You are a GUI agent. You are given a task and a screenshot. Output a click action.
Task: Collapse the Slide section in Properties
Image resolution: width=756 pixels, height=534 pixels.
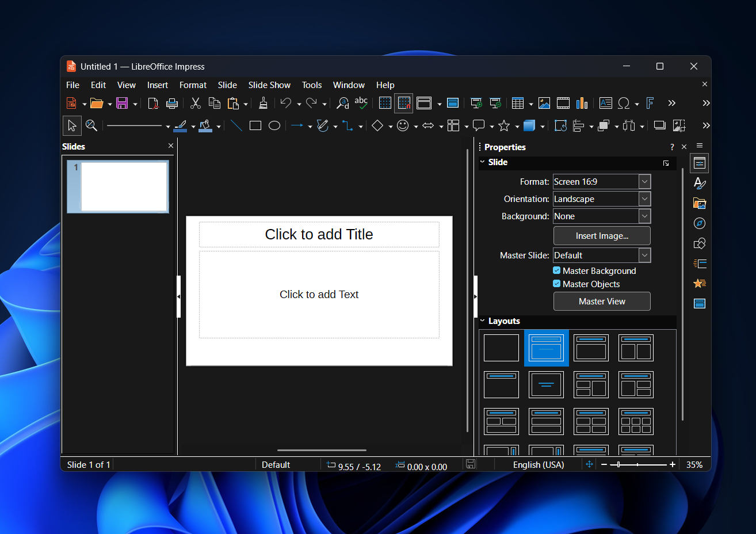point(483,162)
